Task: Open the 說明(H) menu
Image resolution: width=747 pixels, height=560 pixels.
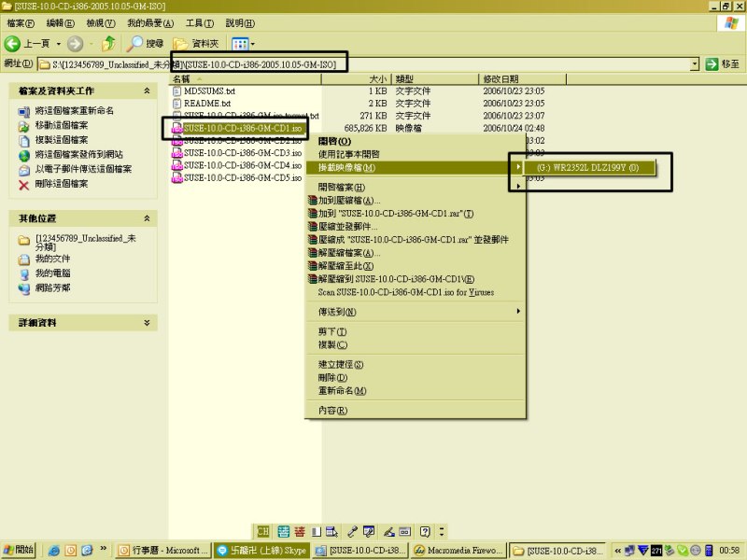Action: coord(240,23)
